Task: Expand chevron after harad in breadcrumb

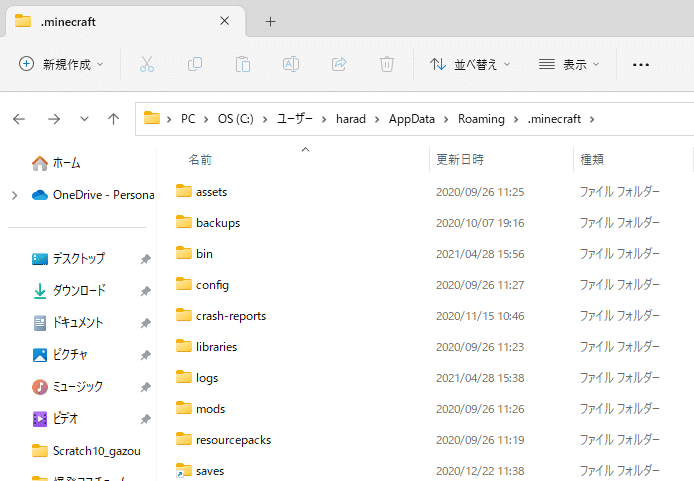Action: [377, 119]
